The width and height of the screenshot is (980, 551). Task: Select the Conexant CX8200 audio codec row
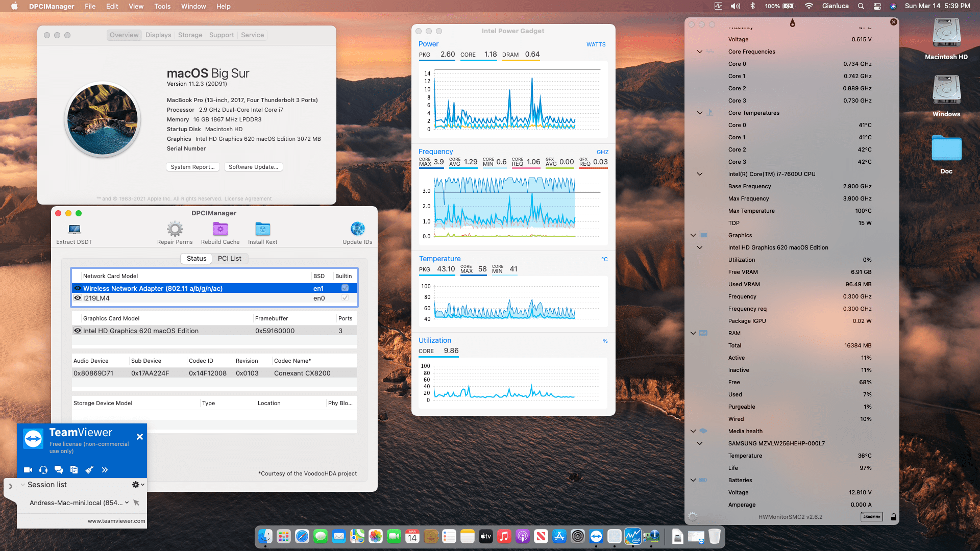pos(214,373)
